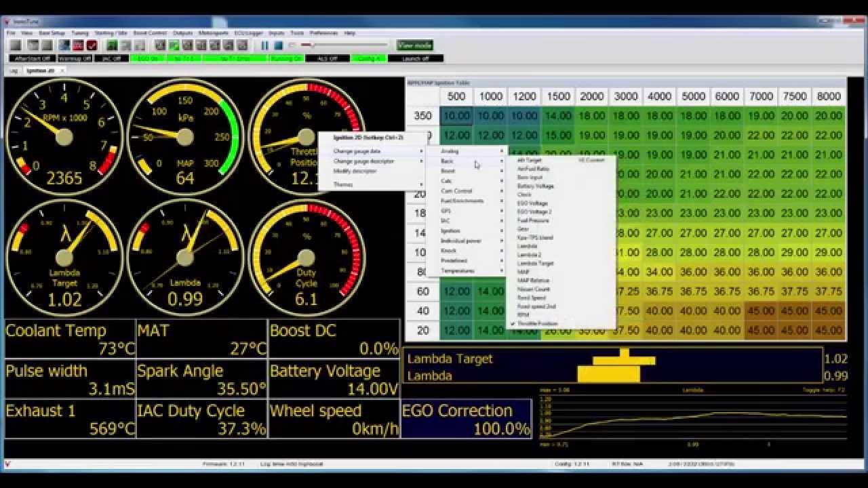Open the Boost Control menu
This screenshot has width=868, height=488.
150,33
